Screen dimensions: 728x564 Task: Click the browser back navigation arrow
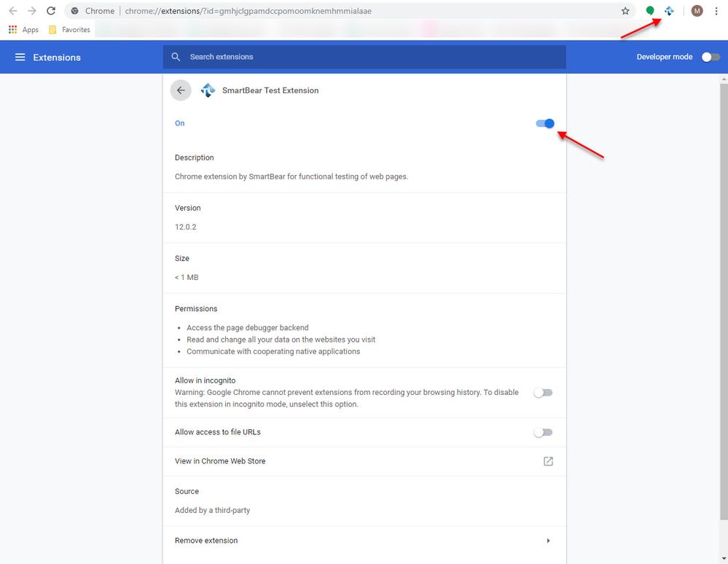(13, 11)
